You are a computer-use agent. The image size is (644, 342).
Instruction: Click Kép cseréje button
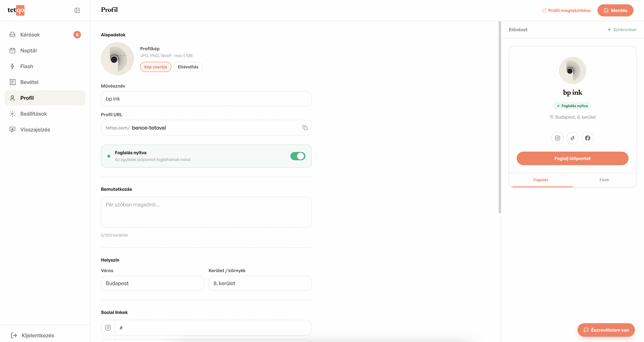pyautogui.click(x=156, y=67)
